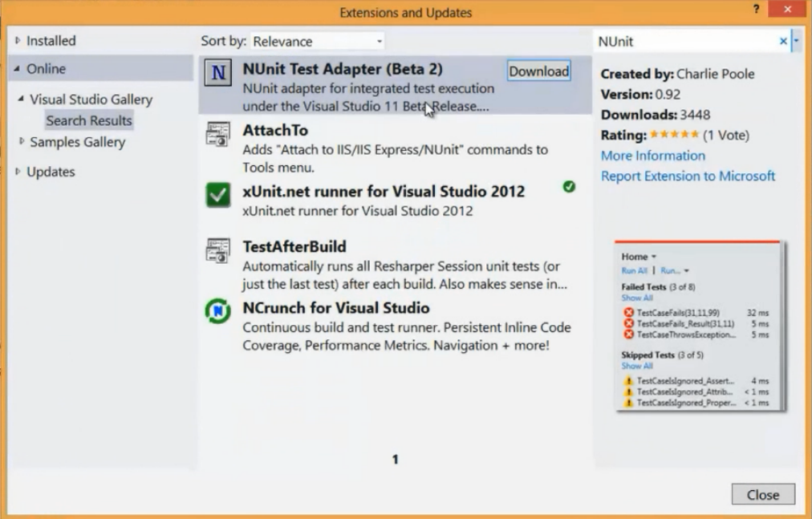Click page number 1 in results

[x=395, y=460]
